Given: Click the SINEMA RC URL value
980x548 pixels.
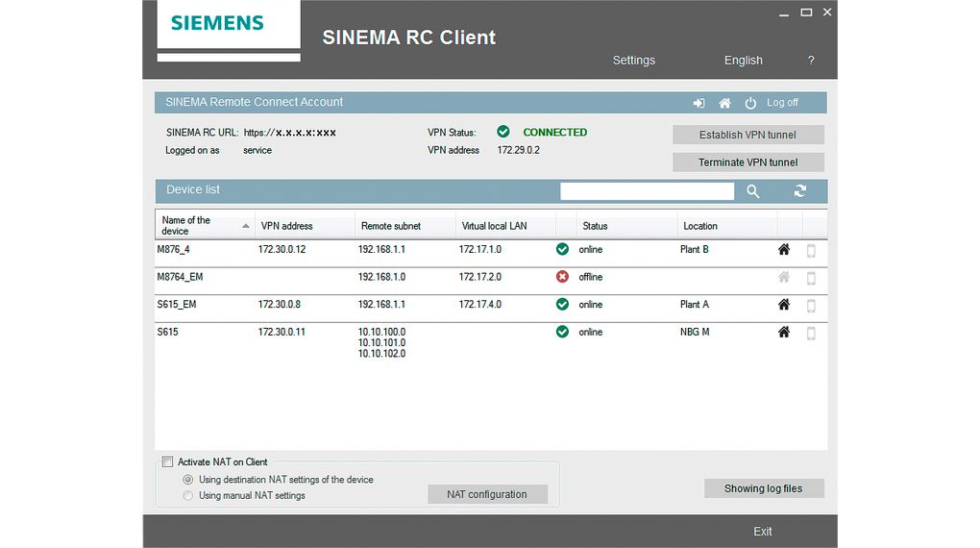Looking at the screenshot, I should tap(290, 133).
